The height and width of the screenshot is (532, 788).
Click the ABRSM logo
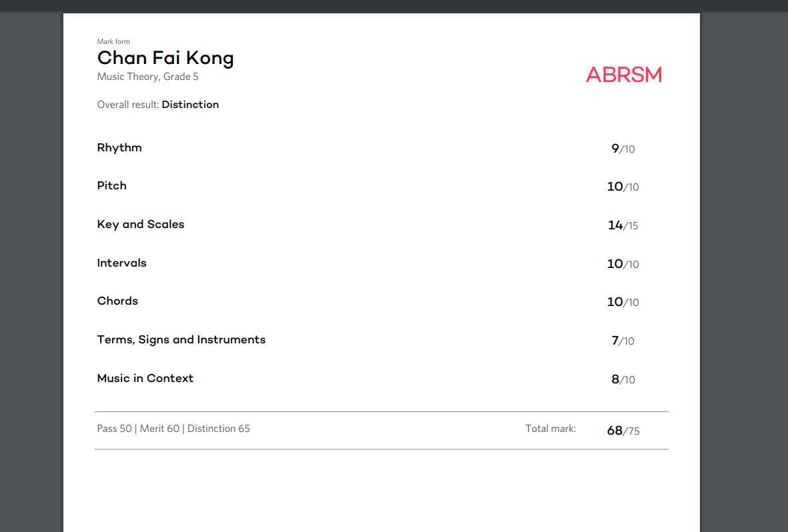pos(624,75)
